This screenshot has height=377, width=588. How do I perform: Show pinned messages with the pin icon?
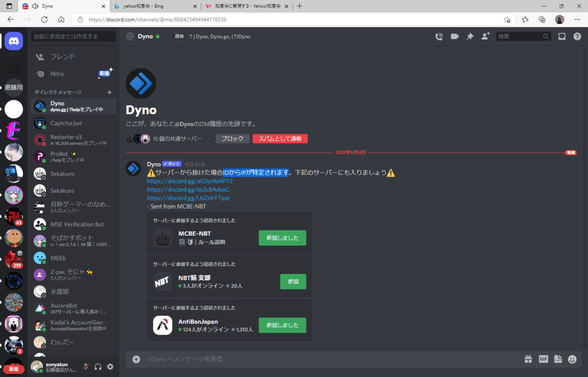[470, 37]
